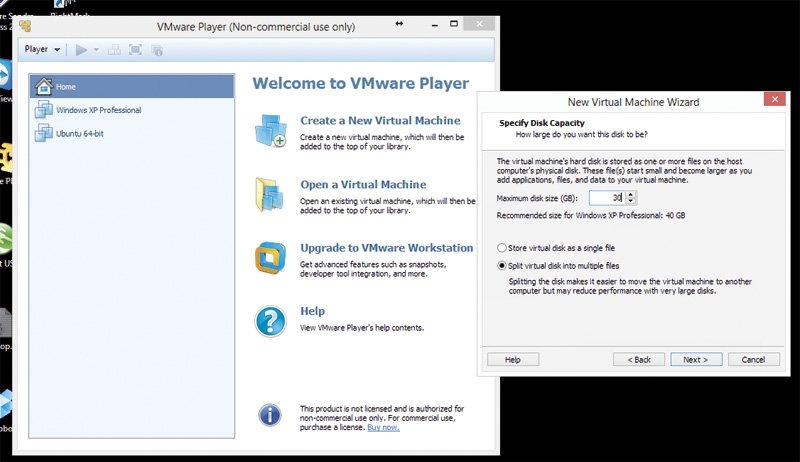The width and height of the screenshot is (800, 462).
Task: Select Ubuntu 64-bit virtual machine
Action: (132, 134)
